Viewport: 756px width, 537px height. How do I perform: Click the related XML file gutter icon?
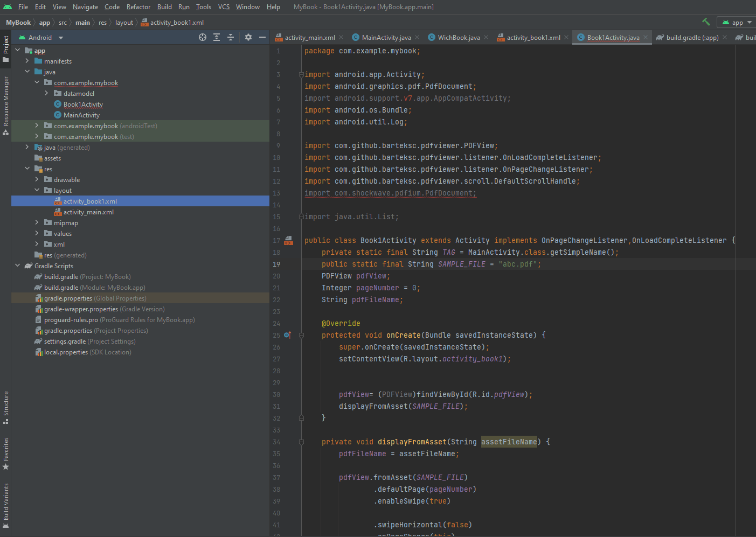coord(289,240)
